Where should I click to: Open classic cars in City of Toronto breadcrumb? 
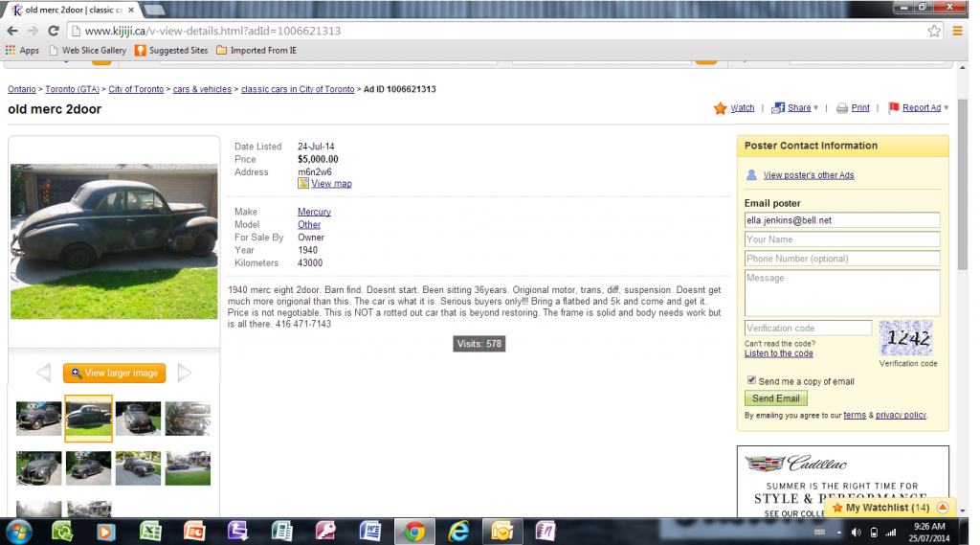[x=298, y=89]
